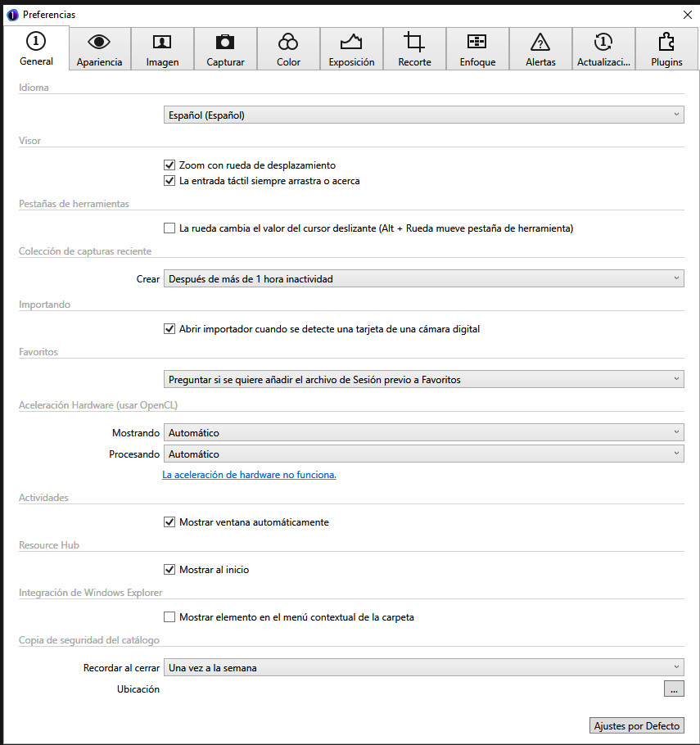Switch to the Enfoque tab
The image size is (700, 745).
tap(477, 49)
